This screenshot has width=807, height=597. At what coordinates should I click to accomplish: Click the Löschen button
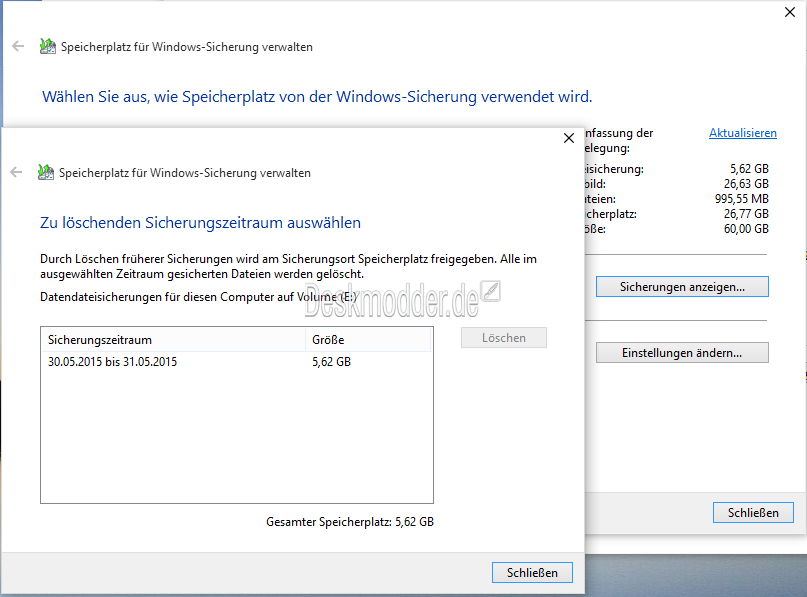point(504,338)
